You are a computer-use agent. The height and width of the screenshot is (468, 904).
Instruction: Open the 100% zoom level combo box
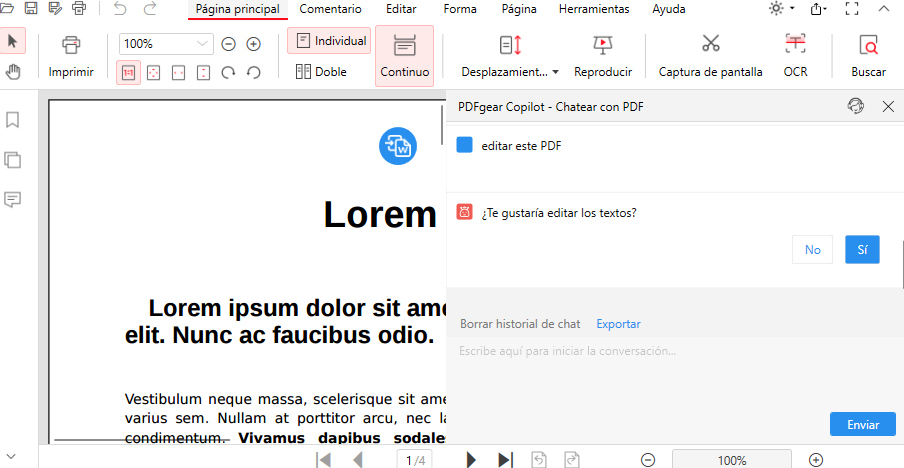tap(166, 44)
